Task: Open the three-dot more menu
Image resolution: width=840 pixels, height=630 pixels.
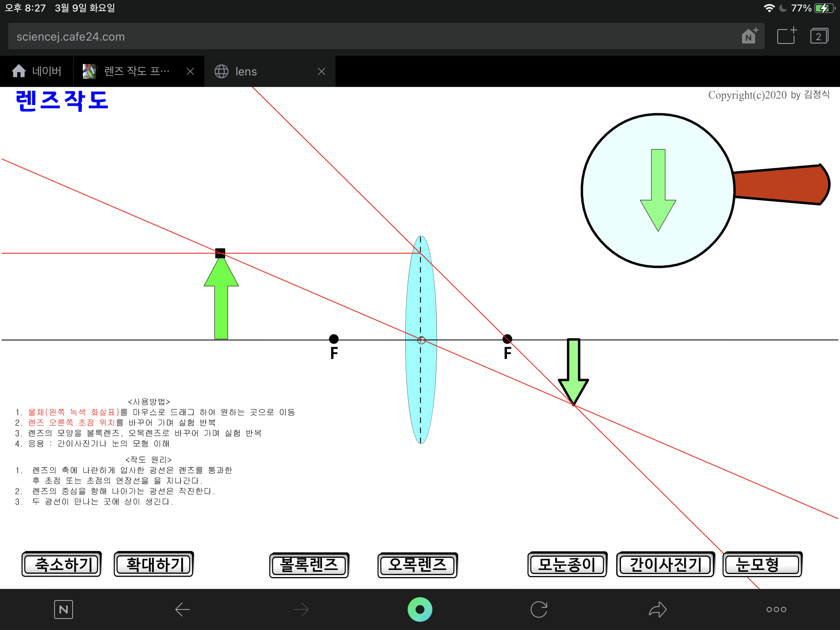Action: pos(776,609)
